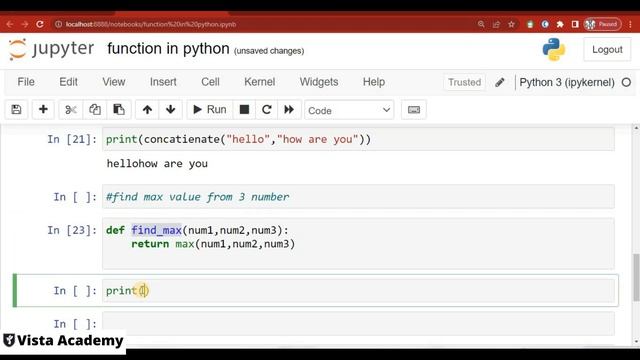Image resolution: width=640 pixels, height=360 pixels.
Task: Open the Kernel menu
Action: [x=260, y=82]
